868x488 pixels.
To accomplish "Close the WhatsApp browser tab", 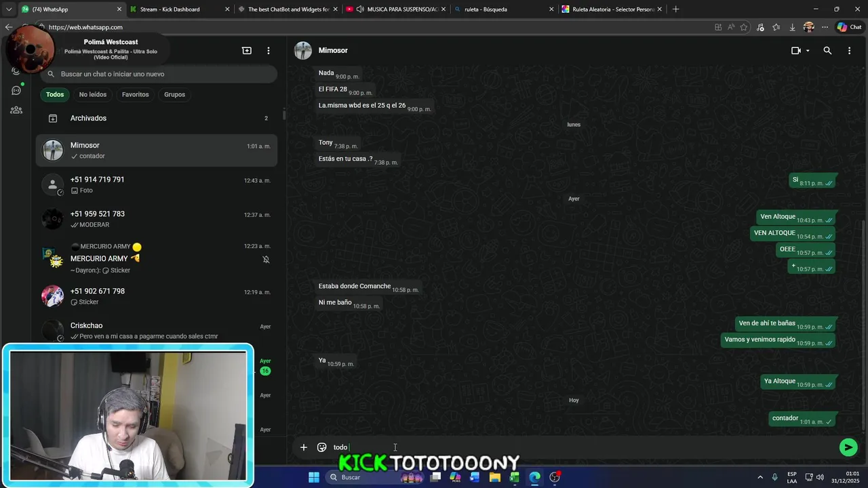I will [x=119, y=9].
